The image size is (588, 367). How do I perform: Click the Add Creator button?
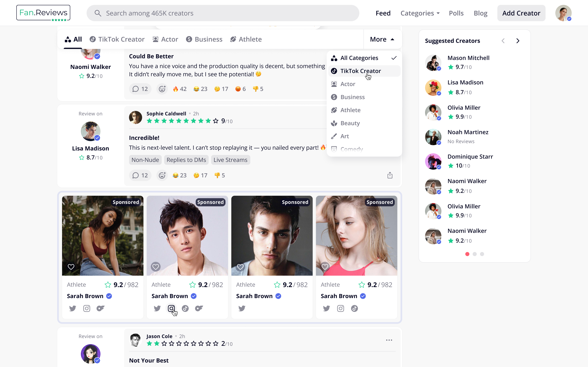(521, 13)
